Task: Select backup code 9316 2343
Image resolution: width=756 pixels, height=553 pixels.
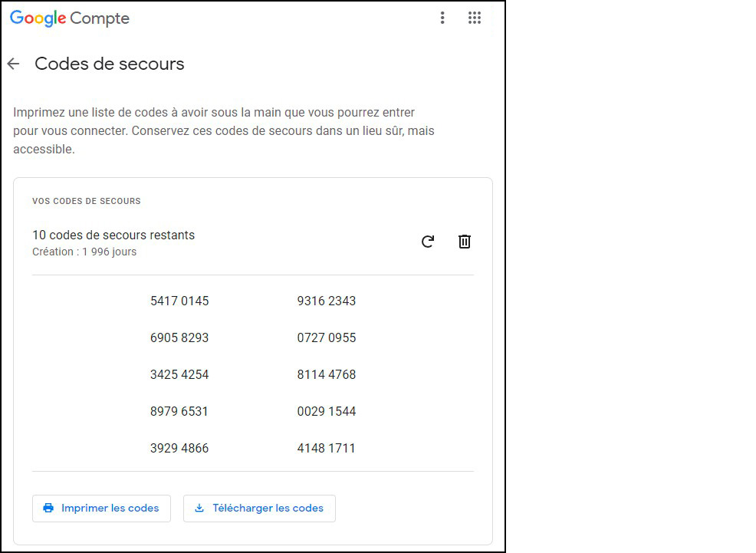Action: [327, 301]
